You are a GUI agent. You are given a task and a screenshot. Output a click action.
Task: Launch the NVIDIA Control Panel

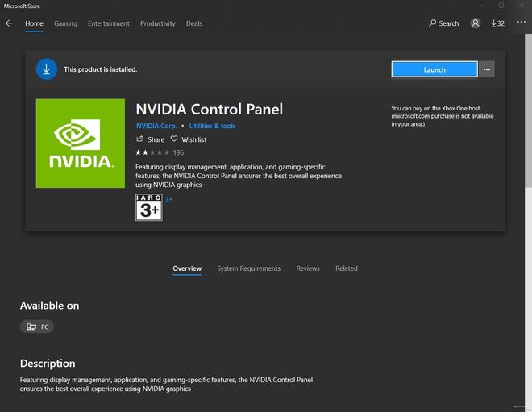[434, 69]
